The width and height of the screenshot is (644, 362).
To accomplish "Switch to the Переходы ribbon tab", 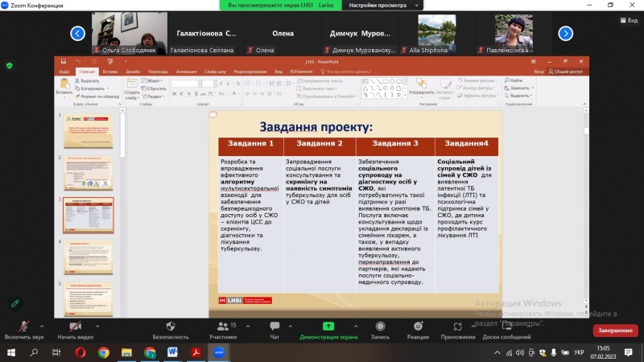I will [158, 72].
